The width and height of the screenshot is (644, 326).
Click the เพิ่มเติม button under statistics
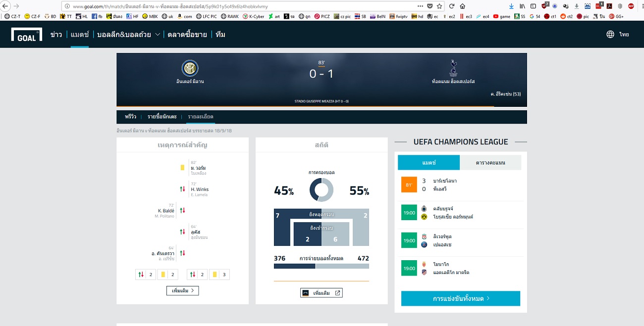(322, 293)
